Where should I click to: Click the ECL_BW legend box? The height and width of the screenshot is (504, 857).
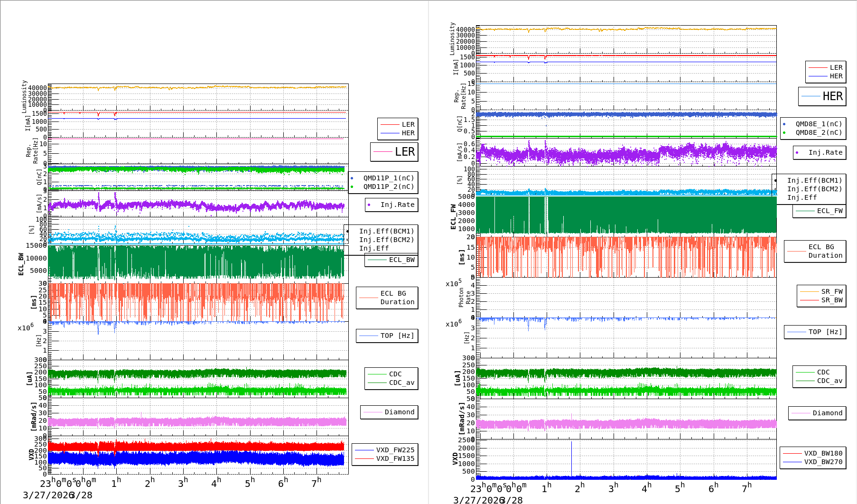(x=391, y=260)
